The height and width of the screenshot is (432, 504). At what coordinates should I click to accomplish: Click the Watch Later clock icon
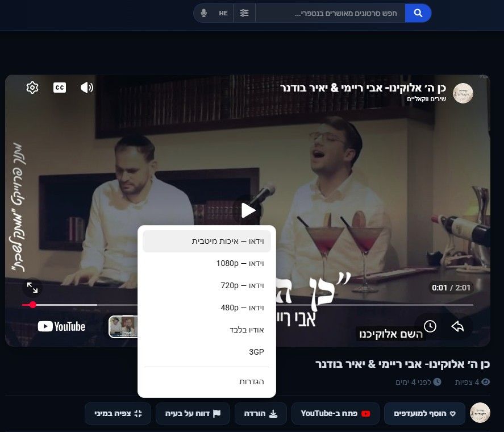(430, 326)
